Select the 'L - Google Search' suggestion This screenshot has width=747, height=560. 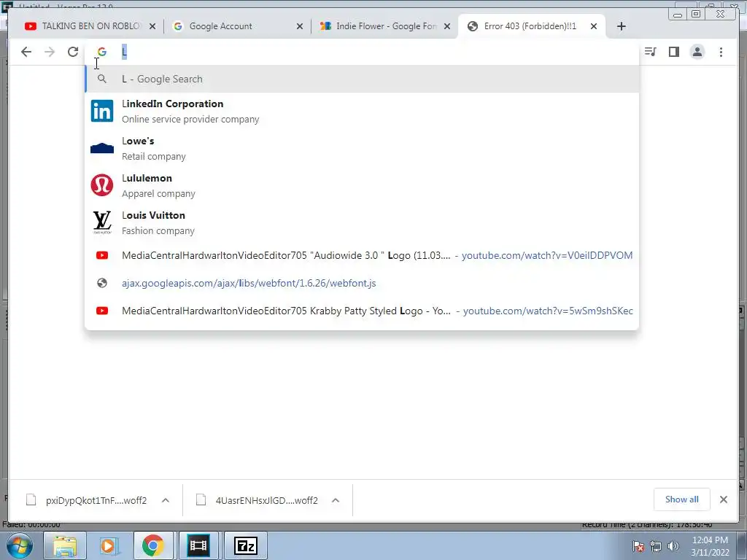(x=362, y=79)
